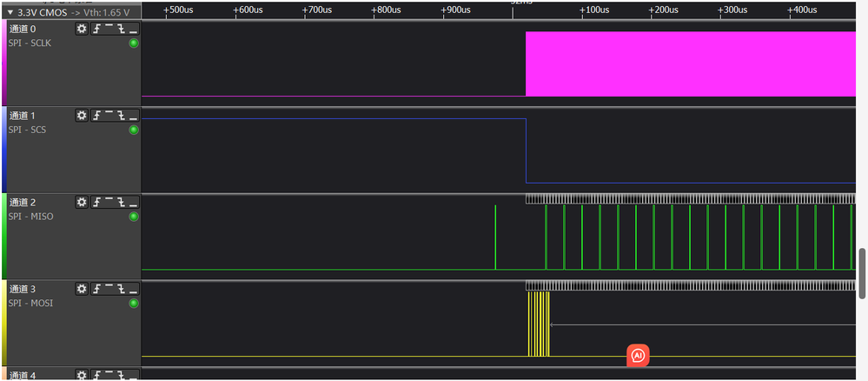Grab the vertical scrollbar thumb
Screen dimensions: 868x381
coord(862,274)
